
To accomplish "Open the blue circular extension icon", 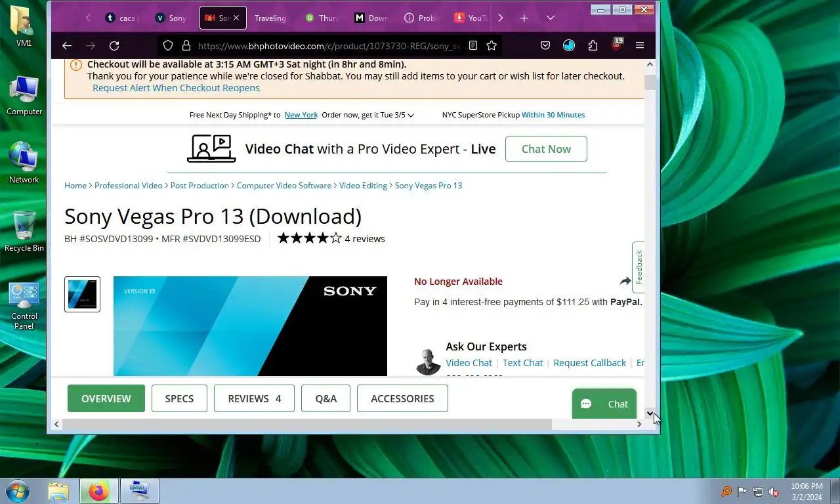I will pyautogui.click(x=569, y=45).
